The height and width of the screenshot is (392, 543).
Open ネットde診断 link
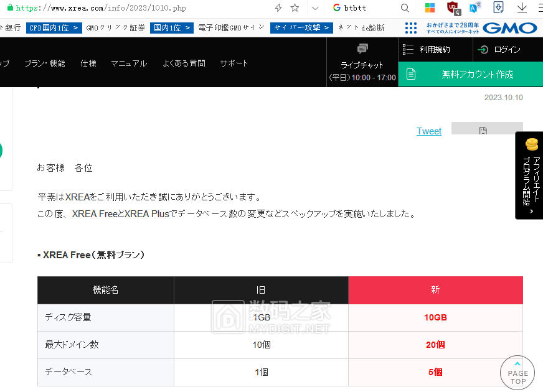361,27
